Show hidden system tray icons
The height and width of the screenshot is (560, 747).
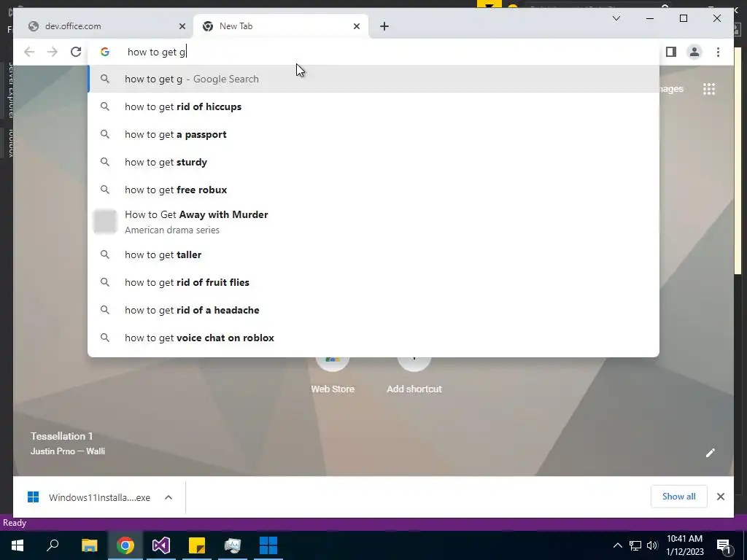tap(617, 545)
